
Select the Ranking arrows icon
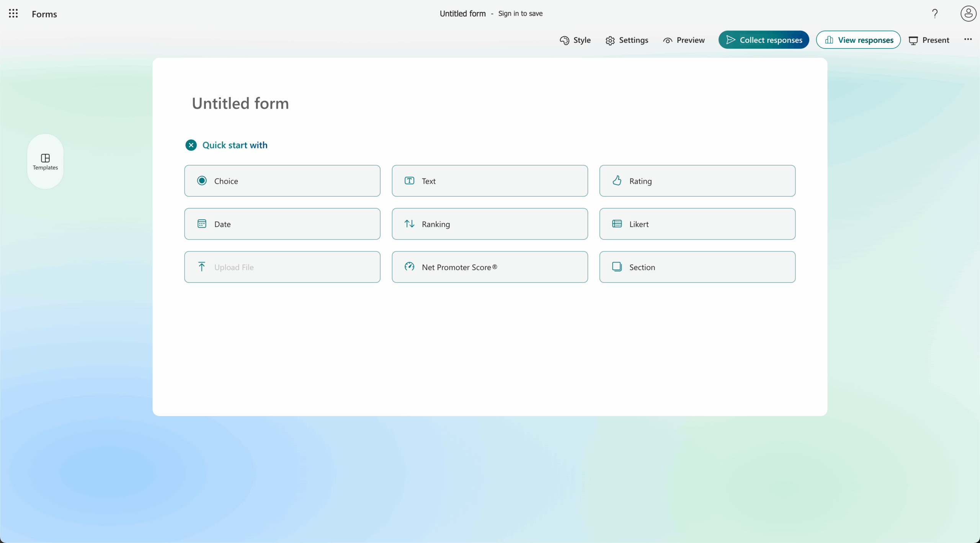pyautogui.click(x=409, y=223)
